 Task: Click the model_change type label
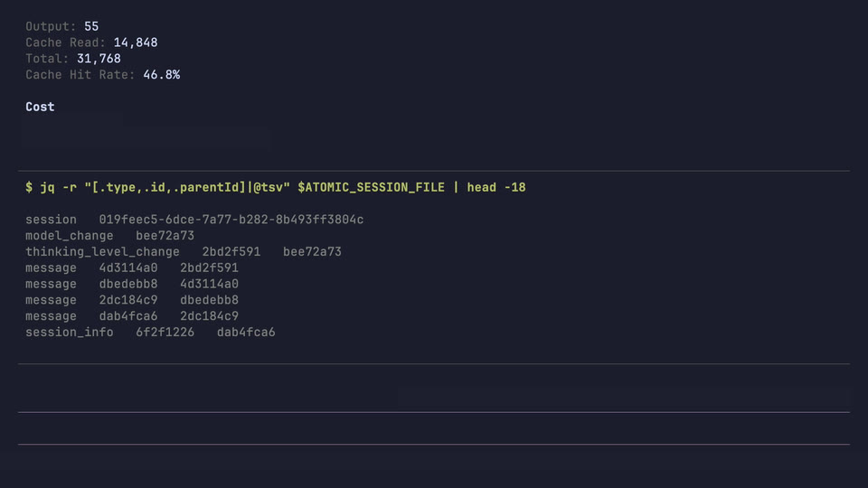click(x=70, y=236)
